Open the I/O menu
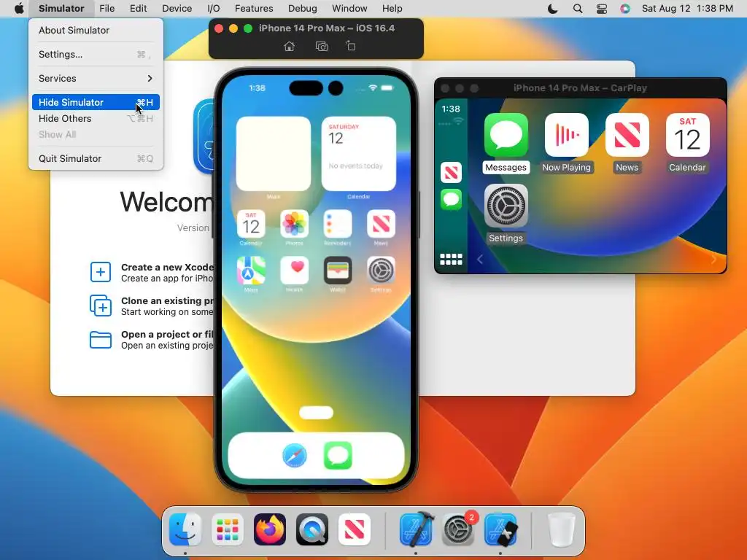Image resolution: width=747 pixels, height=560 pixels. click(214, 9)
